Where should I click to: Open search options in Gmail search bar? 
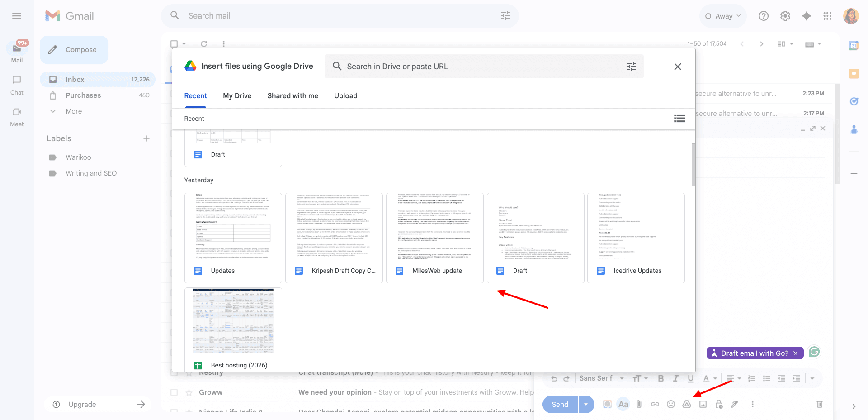click(505, 16)
